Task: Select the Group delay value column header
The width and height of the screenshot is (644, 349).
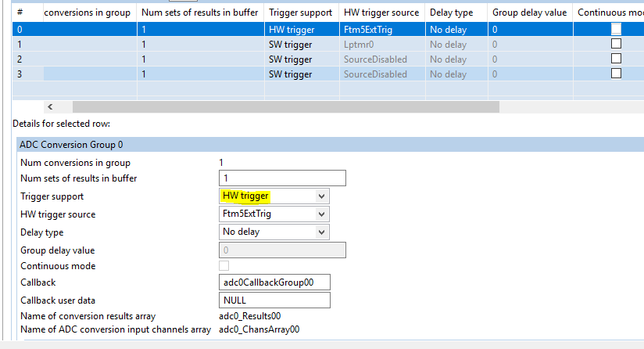Action: 531,13
